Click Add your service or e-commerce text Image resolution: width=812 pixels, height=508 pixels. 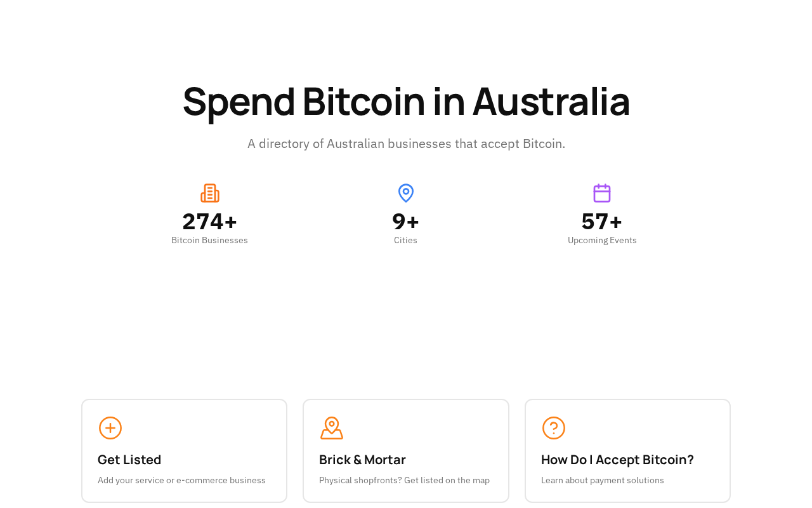[181, 480]
